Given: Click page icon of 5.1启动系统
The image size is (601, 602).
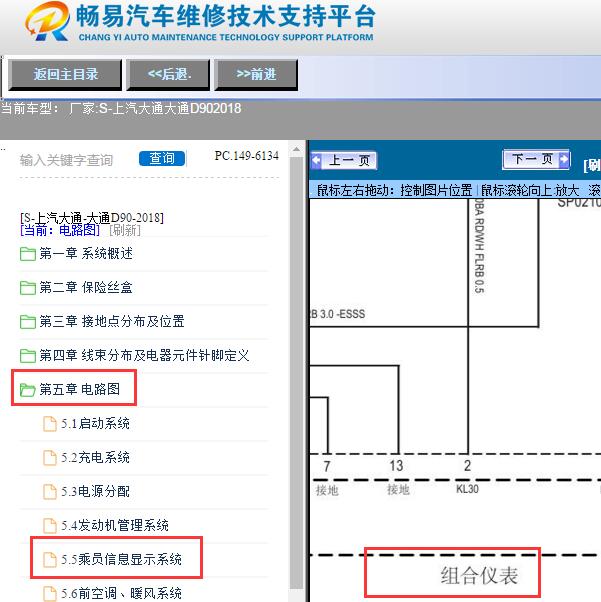Looking at the screenshot, I should pyautogui.click(x=50, y=424).
